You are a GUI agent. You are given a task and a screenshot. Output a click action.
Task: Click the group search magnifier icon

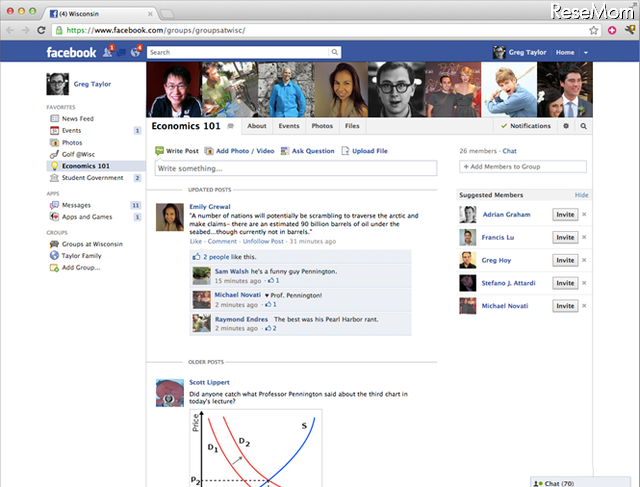[x=583, y=127]
